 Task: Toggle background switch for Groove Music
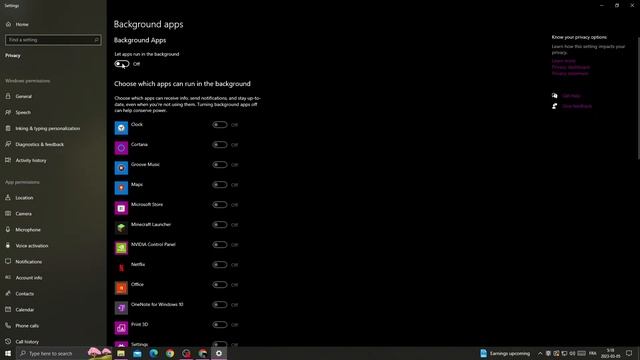tap(220, 164)
